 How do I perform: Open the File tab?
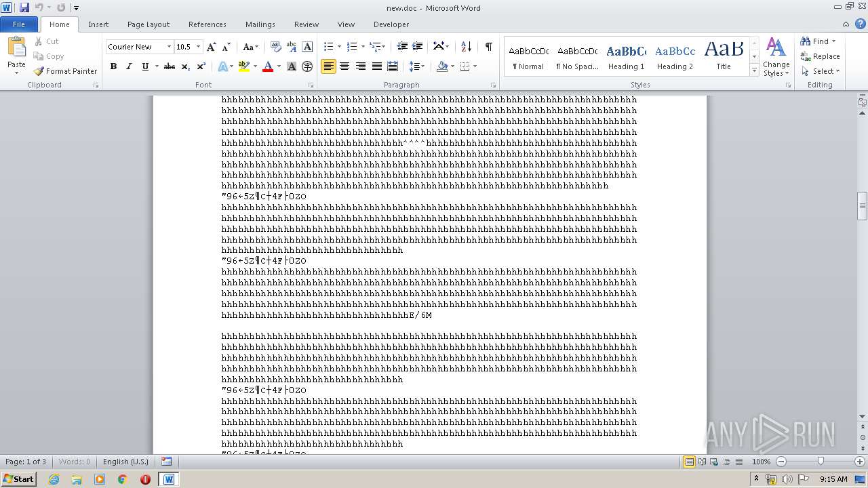pos(19,24)
